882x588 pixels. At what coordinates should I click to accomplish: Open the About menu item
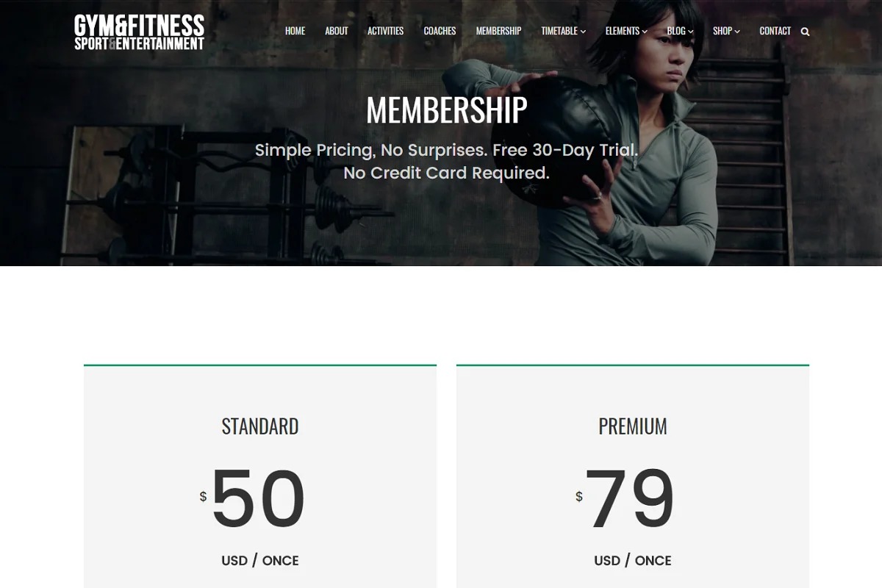pyautogui.click(x=337, y=31)
